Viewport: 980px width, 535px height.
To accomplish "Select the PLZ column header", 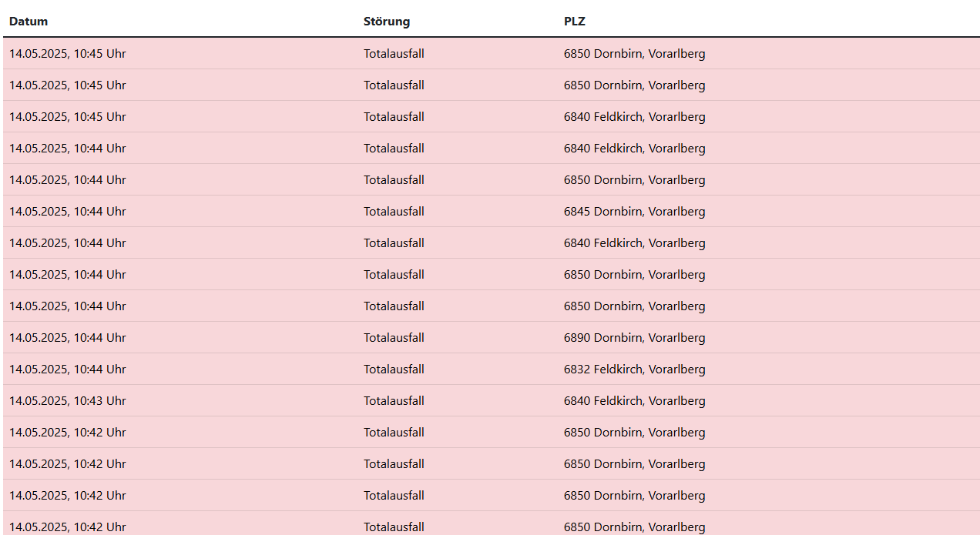I will click(575, 22).
